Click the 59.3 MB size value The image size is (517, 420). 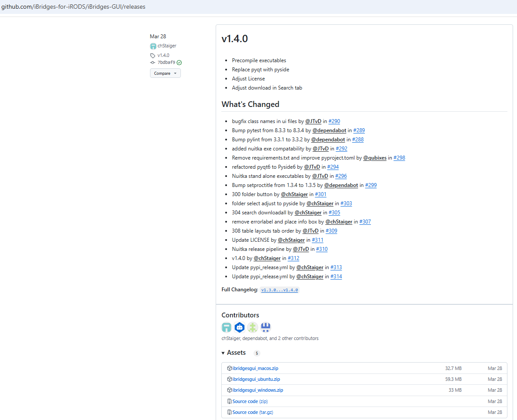(454, 379)
